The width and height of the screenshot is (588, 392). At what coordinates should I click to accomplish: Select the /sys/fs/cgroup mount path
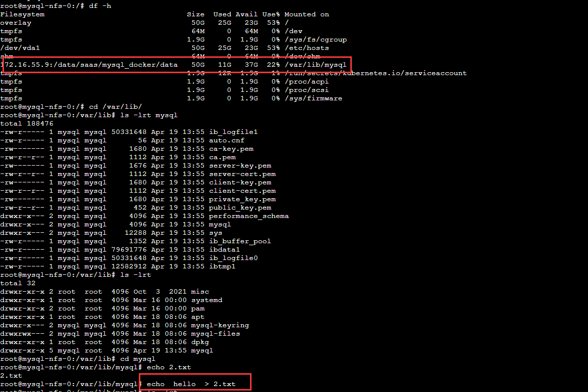(x=315, y=40)
